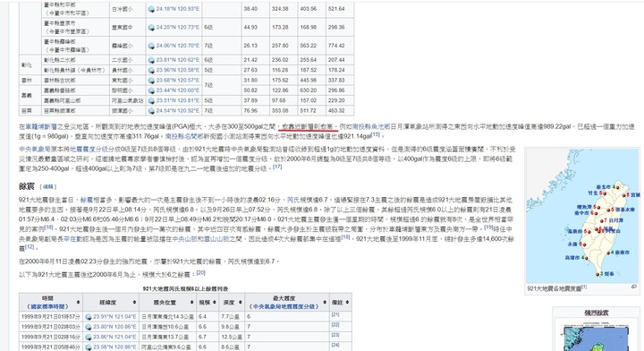Image resolution: width=644 pixels, height=351 pixels.
Task: Click globe icon beside 23.68°N 120.57°E
Action: click(x=151, y=81)
